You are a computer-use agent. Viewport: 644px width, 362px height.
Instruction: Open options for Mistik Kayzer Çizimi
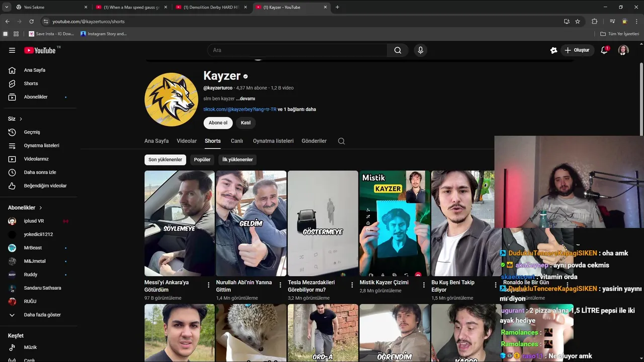(x=424, y=285)
